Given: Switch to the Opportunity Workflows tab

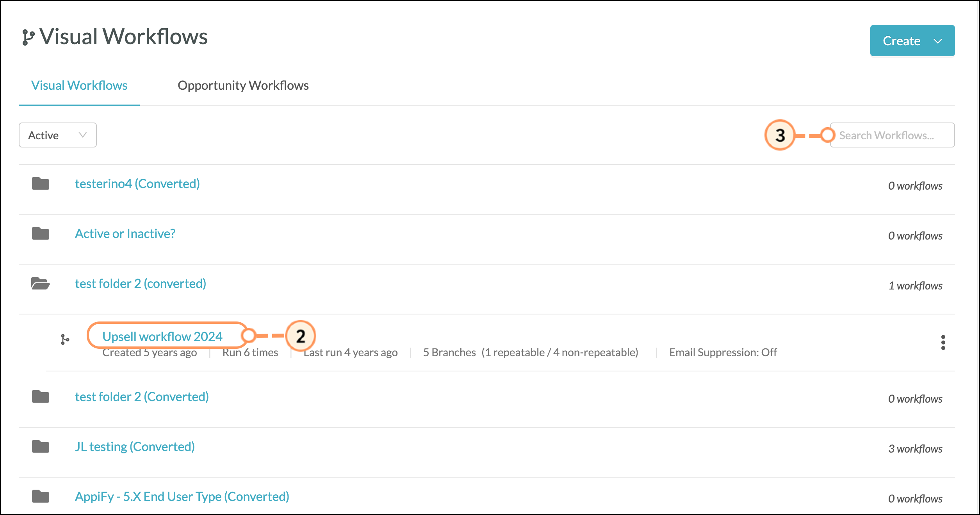Looking at the screenshot, I should [243, 85].
